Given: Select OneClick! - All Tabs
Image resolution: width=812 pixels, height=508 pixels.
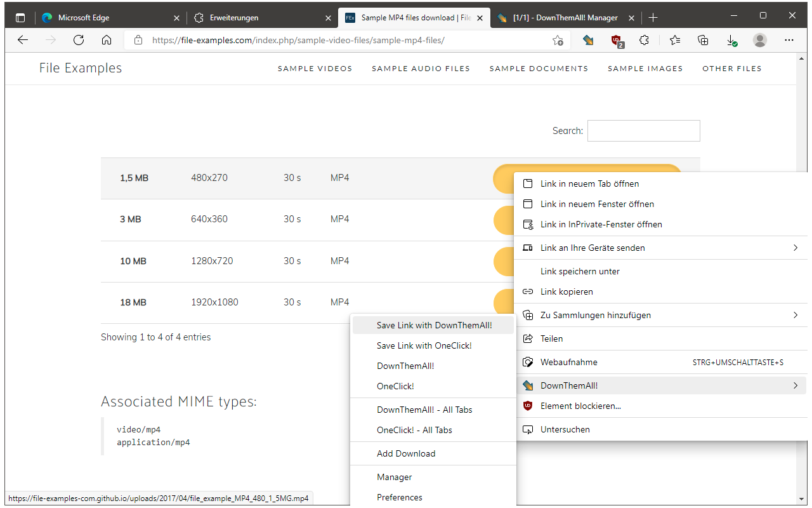Looking at the screenshot, I should click(x=433, y=430).
